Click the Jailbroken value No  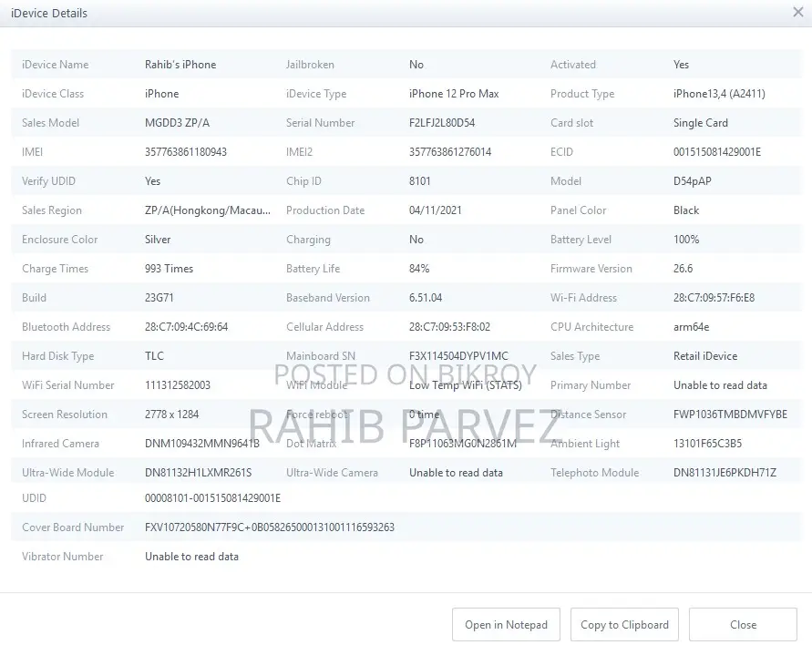(x=416, y=65)
